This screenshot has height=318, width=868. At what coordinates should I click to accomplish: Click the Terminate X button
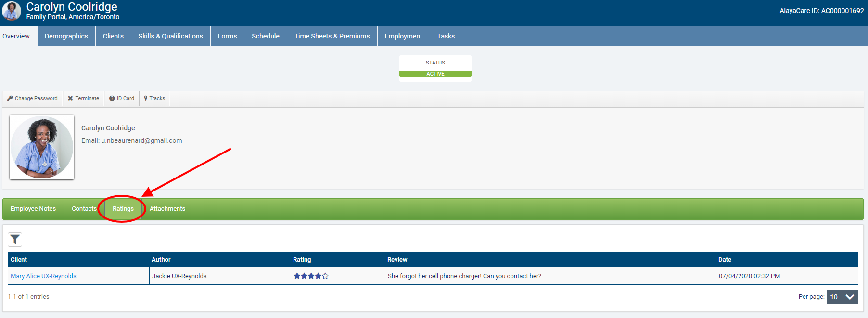(83, 98)
